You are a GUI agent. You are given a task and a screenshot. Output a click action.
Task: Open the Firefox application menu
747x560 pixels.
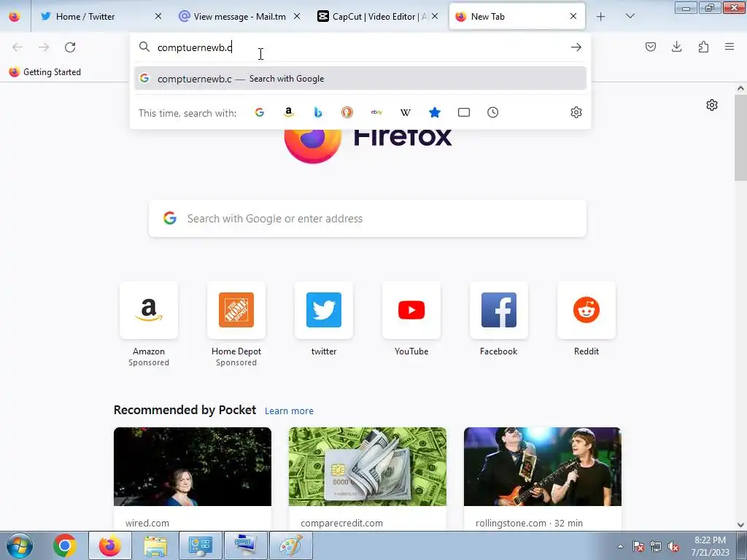[729, 47]
